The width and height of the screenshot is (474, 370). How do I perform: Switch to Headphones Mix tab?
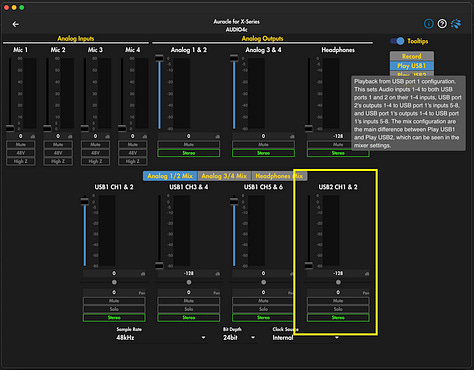[x=279, y=176]
